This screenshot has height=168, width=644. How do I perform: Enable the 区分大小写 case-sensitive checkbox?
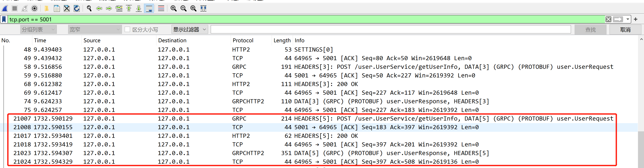coord(127,30)
